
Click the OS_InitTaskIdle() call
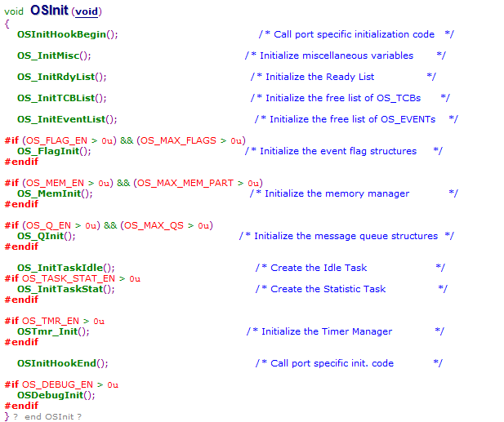66,268
